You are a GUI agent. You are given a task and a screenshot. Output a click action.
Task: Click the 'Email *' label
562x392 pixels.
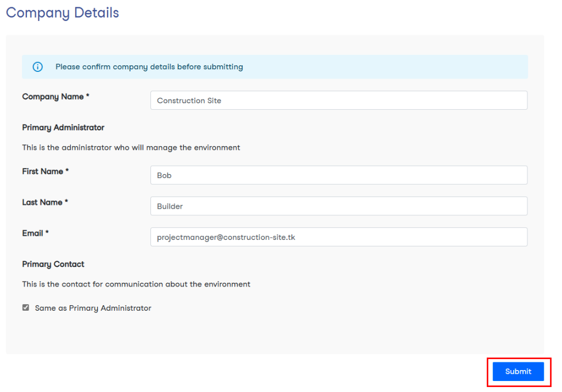(x=36, y=233)
